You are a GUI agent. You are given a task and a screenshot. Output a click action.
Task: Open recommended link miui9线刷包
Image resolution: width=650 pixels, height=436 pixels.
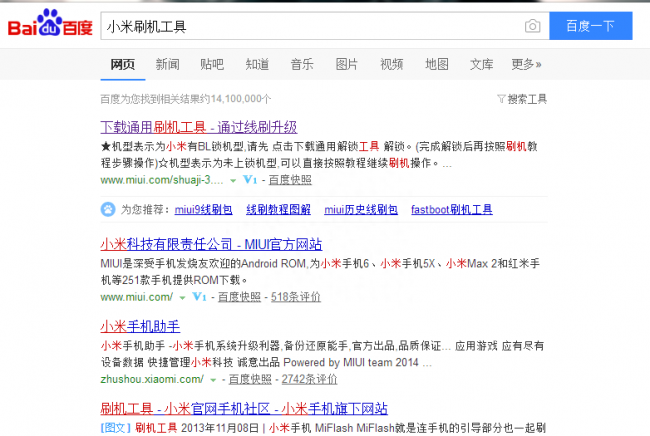pyautogui.click(x=203, y=209)
